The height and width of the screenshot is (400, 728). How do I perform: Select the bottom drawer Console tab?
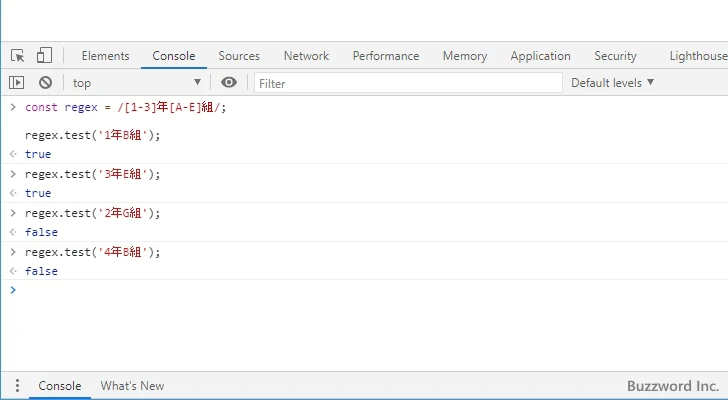(x=60, y=386)
